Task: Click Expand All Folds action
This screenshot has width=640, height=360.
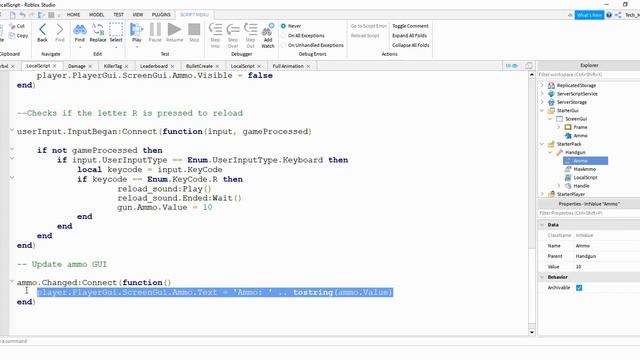Action: (x=409, y=36)
